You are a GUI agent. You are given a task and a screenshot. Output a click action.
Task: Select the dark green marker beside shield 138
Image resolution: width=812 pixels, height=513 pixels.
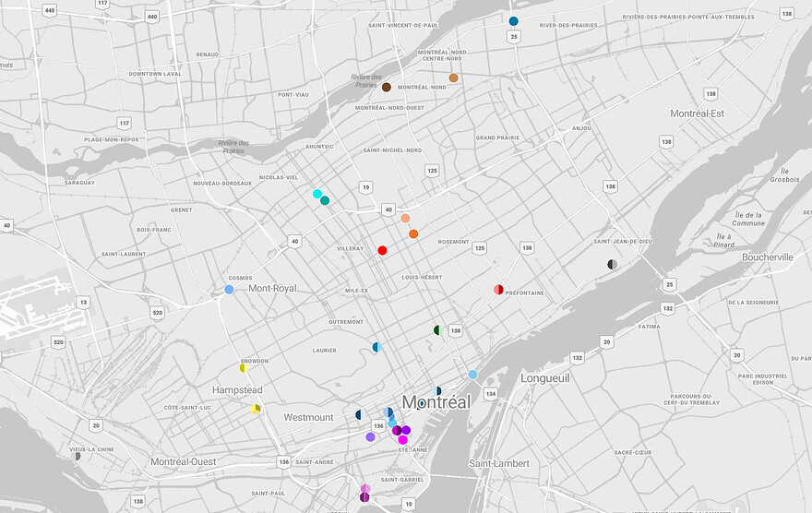438,329
